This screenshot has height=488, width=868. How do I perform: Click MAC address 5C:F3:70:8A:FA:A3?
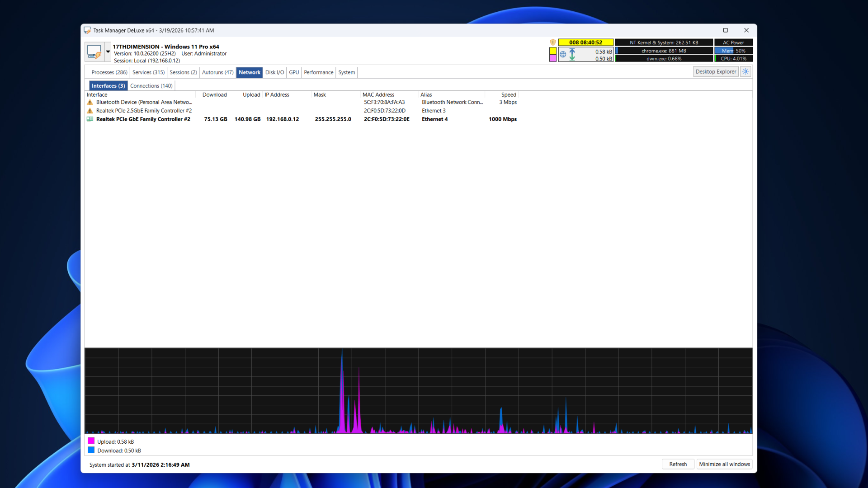click(x=384, y=103)
